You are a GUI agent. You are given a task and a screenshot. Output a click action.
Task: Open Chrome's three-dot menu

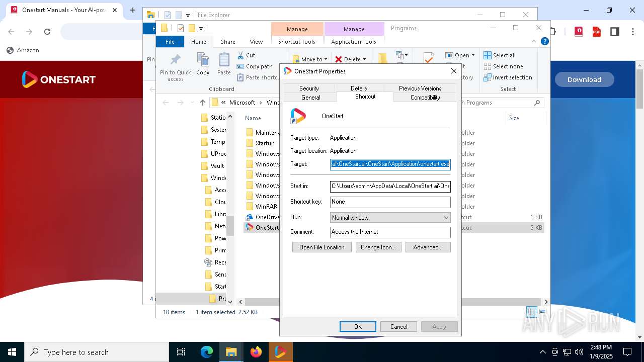click(632, 32)
